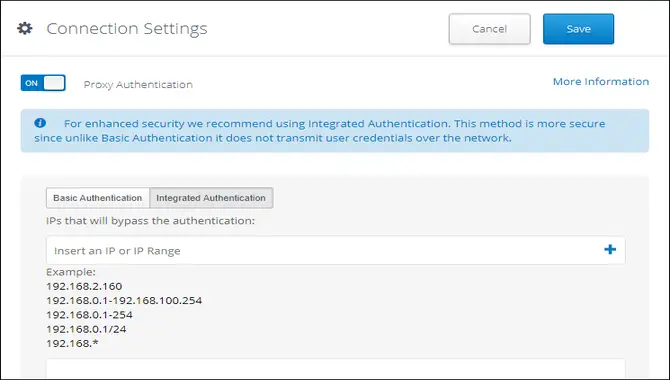Click the example 192.168.0.1-192.168.100.254
The height and width of the screenshot is (380, 670).
click(124, 300)
